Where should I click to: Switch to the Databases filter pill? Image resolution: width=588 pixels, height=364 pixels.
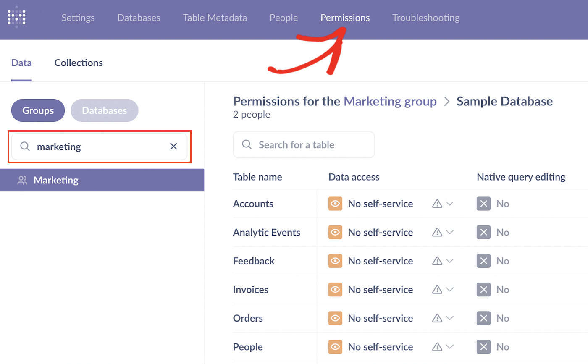coord(104,110)
